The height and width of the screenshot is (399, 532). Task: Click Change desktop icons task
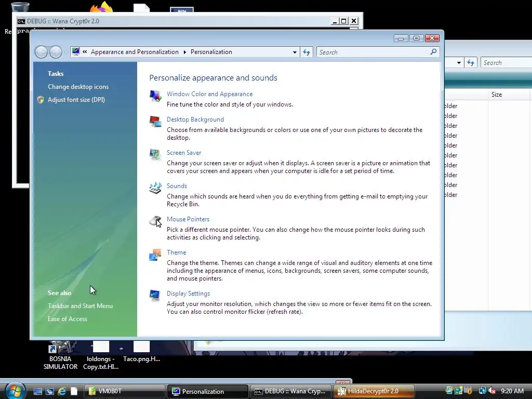tap(78, 87)
